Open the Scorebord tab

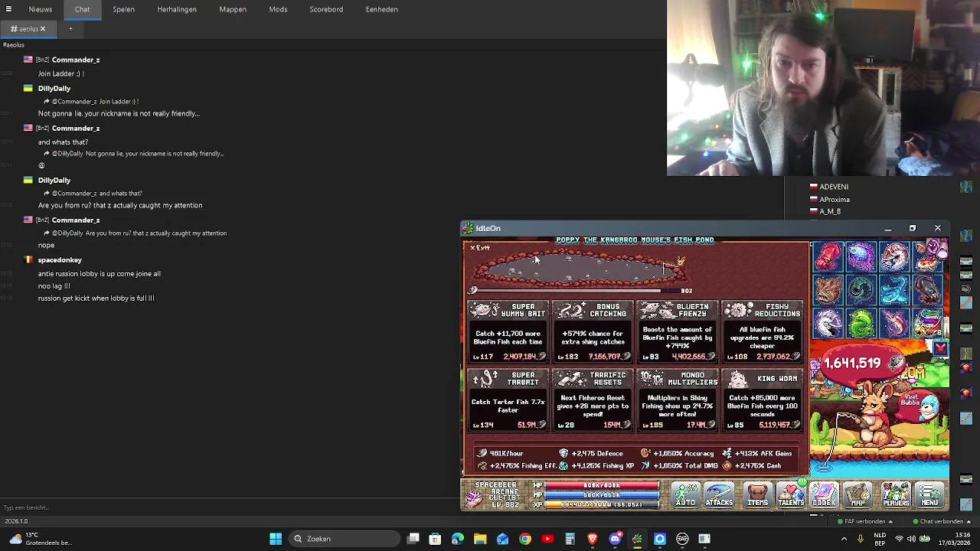click(326, 9)
